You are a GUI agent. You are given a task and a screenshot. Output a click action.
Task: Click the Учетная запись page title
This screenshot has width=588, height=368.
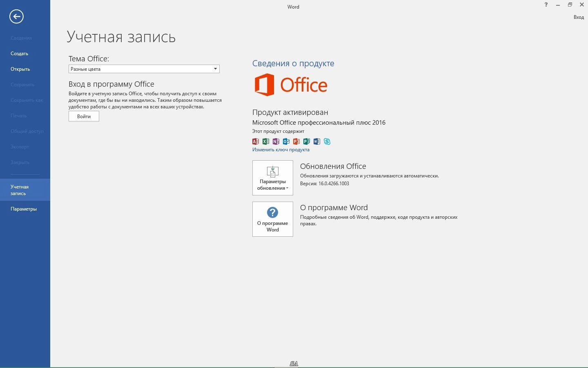coord(121,37)
